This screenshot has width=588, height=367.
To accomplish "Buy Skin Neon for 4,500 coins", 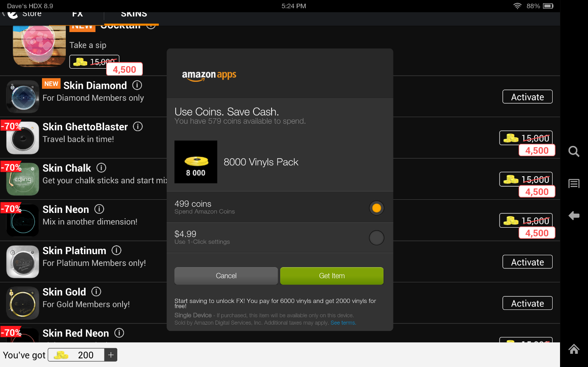I will pyautogui.click(x=537, y=233).
